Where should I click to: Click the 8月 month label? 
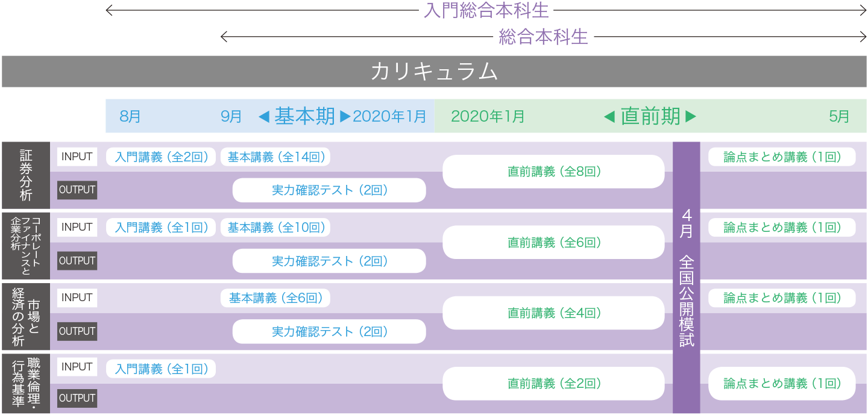point(130,116)
